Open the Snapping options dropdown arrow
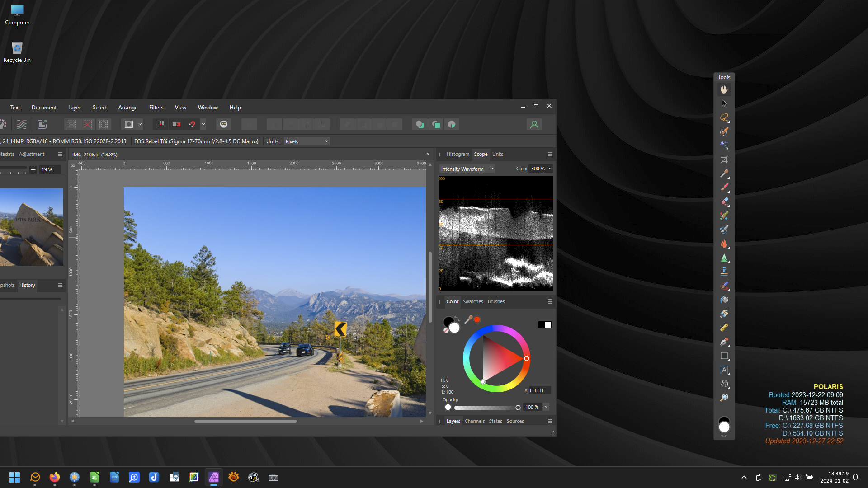 point(203,124)
